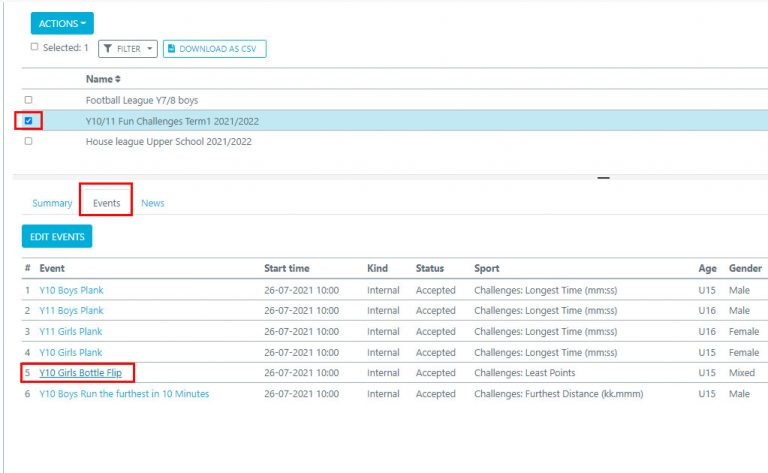Select House league Upper School 2021/2022 text
768x473 pixels.
pos(168,142)
